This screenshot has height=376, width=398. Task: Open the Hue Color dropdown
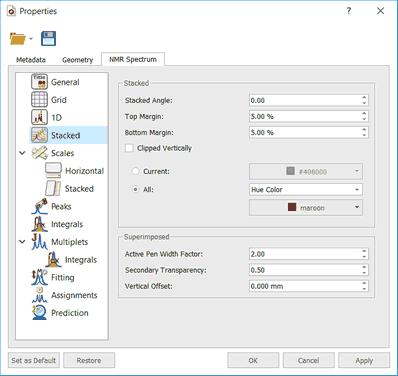[x=306, y=190]
